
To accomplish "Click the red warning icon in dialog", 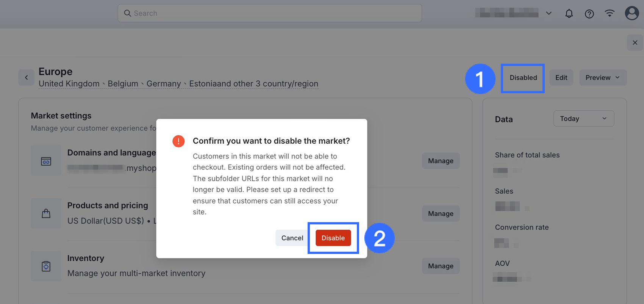I will tap(178, 141).
